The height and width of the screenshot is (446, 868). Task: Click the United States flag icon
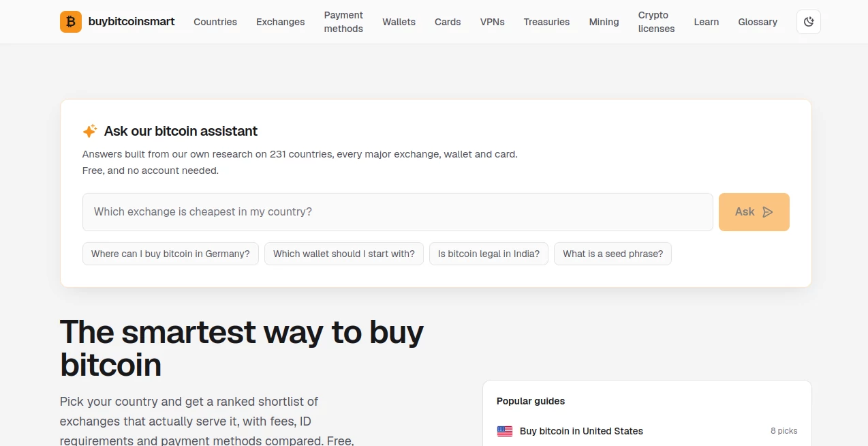tap(505, 431)
